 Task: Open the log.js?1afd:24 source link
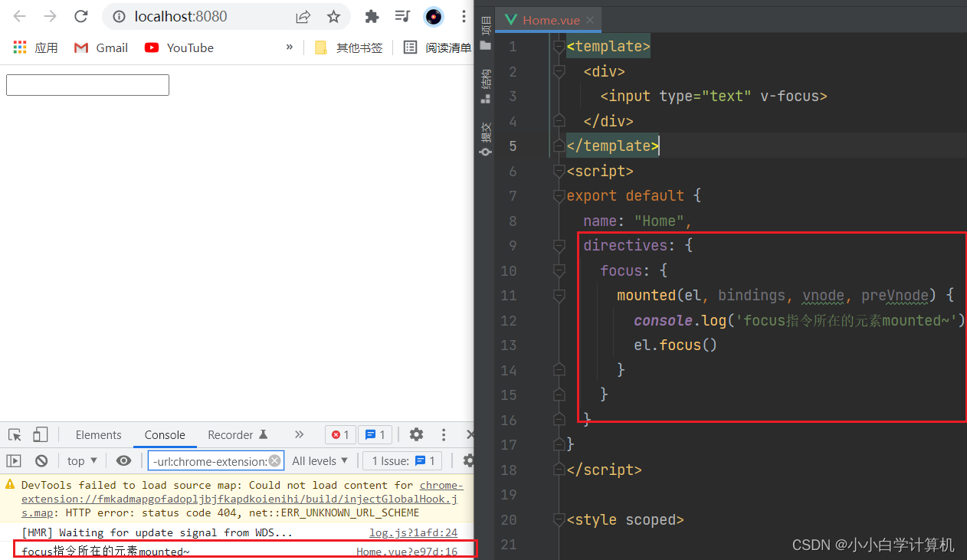coord(413,532)
